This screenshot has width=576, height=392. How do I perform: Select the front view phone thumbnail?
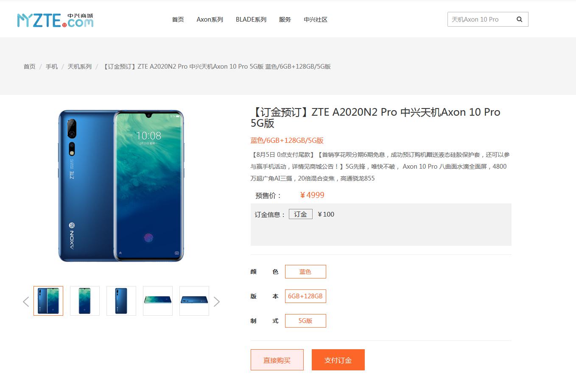pyautogui.click(x=85, y=301)
